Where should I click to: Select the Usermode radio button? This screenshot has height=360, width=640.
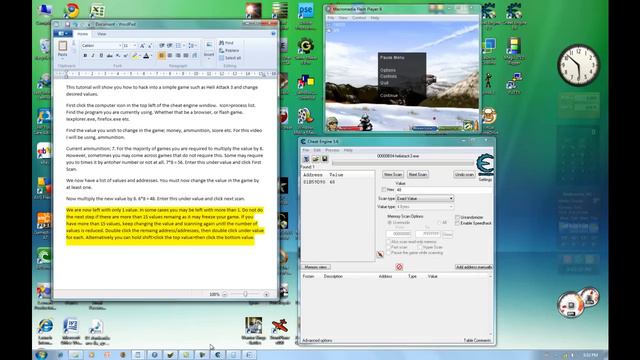[x=389, y=223]
